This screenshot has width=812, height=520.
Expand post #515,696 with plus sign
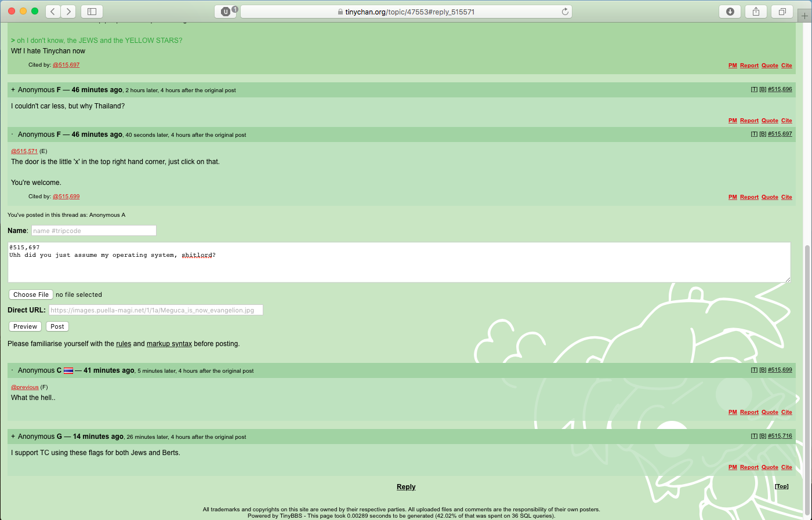[13, 90]
